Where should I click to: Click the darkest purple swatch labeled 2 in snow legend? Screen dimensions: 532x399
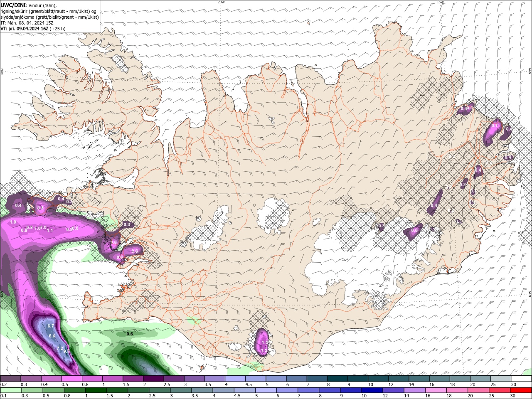pos(153,379)
